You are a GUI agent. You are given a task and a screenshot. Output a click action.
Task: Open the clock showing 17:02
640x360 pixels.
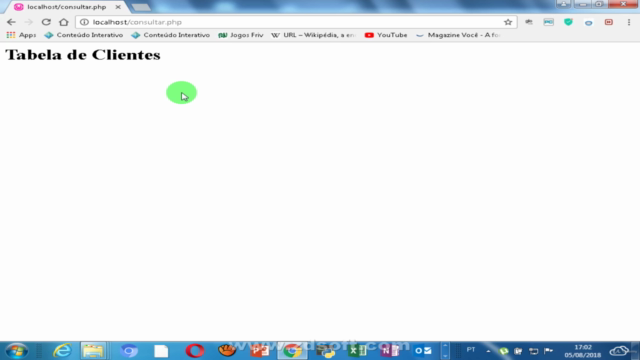582,351
